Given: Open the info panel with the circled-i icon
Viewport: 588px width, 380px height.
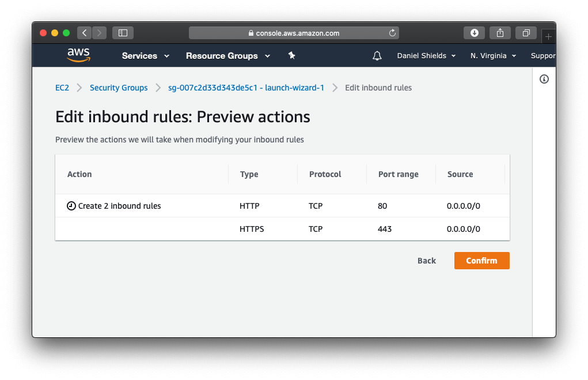Looking at the screenshot, I should [544, 78].
